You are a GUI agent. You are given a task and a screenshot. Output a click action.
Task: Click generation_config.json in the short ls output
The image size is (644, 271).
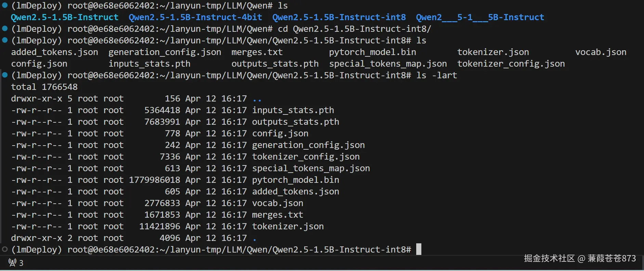click(x=165, y=52)
